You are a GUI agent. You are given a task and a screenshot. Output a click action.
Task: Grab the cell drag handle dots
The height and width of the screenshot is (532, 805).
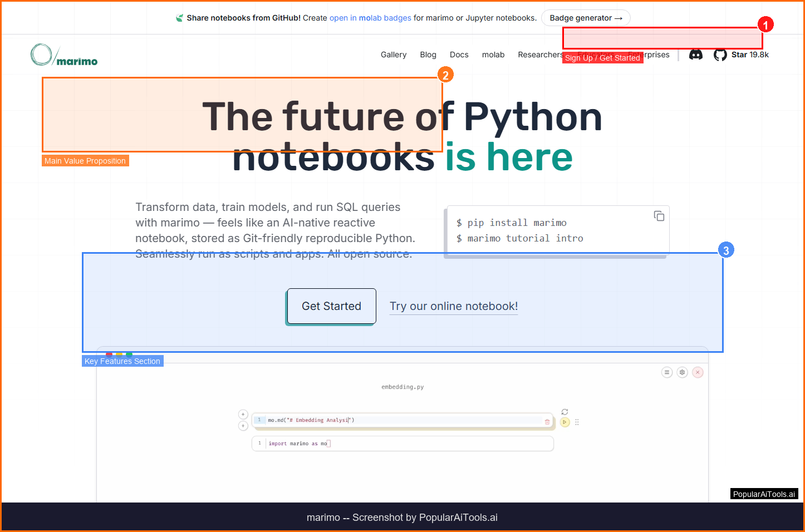pyautogui.click(x=577, y=422)
